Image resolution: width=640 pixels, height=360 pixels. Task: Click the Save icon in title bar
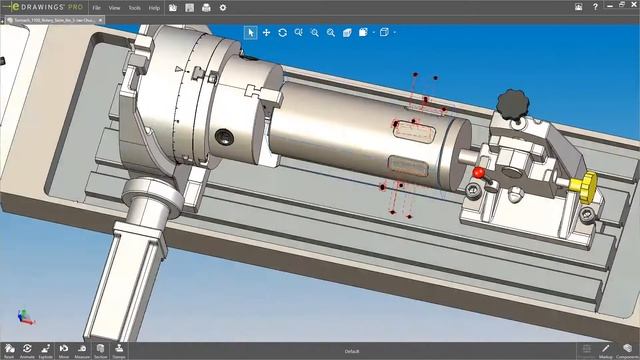click(x=189, y=7)
